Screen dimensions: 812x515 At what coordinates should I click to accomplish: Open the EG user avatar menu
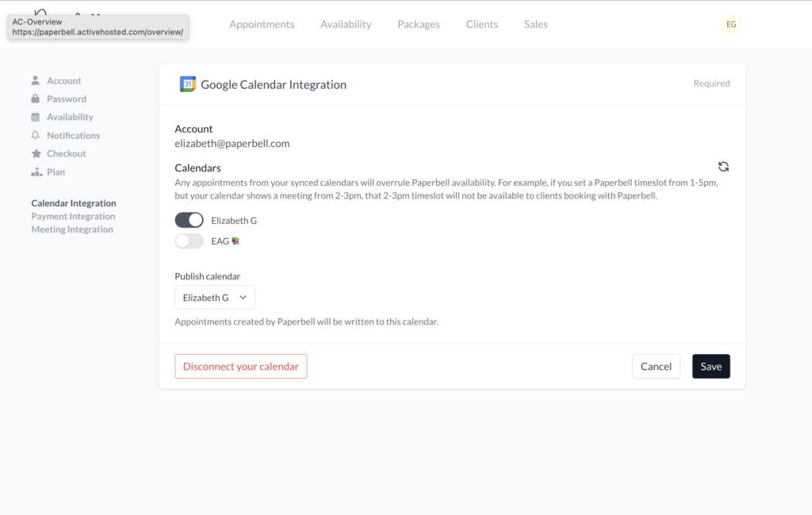pos(731,25)
